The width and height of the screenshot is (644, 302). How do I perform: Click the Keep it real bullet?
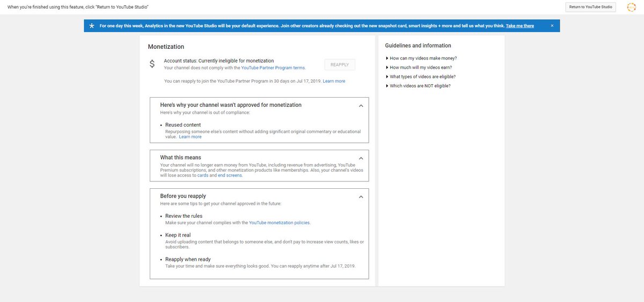(178, 235)
